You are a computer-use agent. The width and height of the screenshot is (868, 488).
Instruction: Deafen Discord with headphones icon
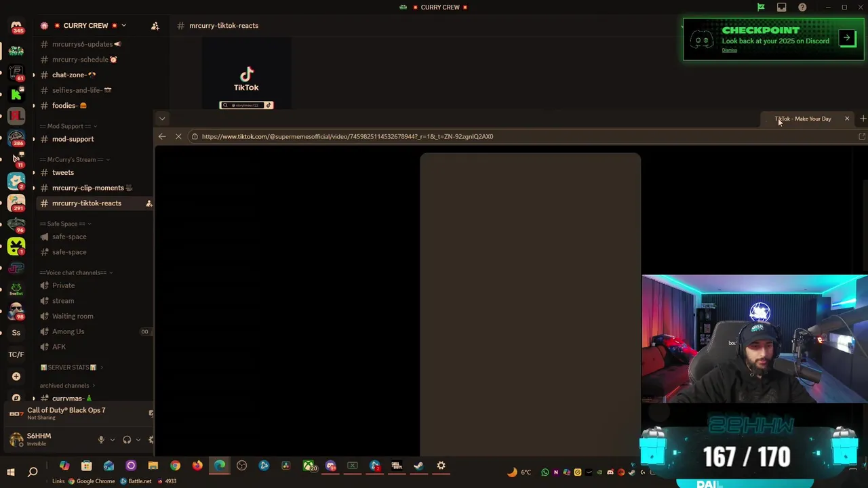point(127,440)
